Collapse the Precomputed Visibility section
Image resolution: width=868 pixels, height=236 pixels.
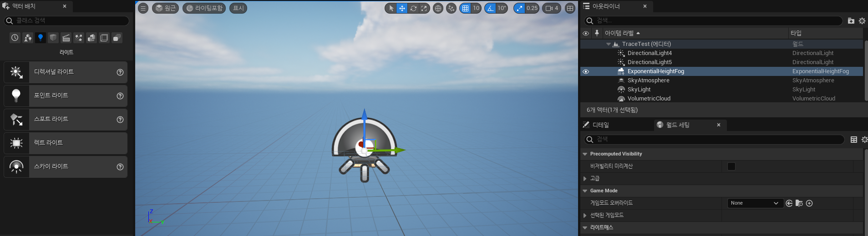point(585,154)
